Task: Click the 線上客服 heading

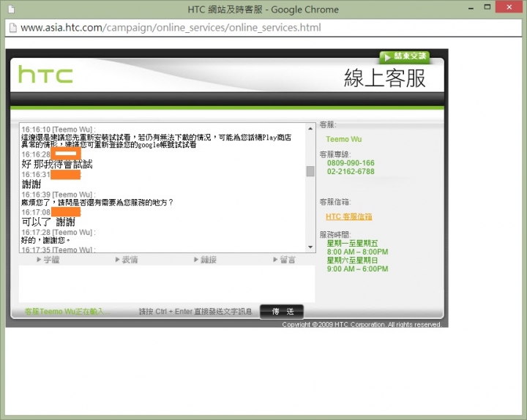Action: click(385, 78)
